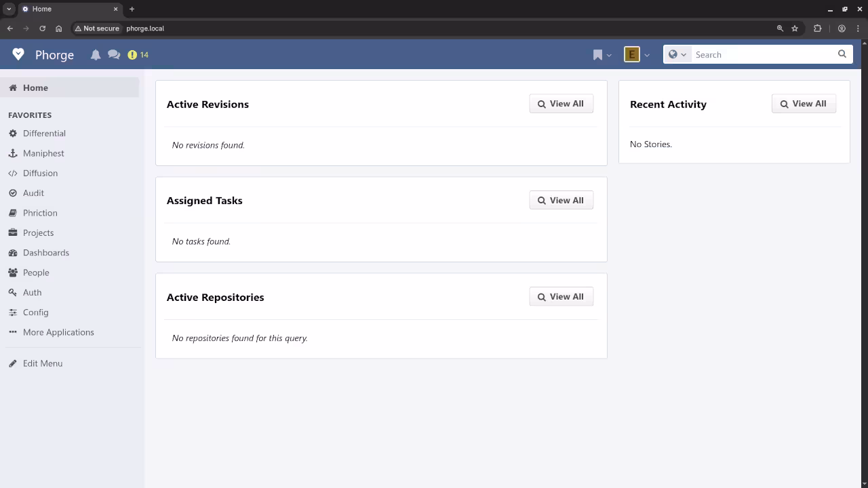Select Home in the sidebar menu
Screen dimensions: 868x488
35,87
